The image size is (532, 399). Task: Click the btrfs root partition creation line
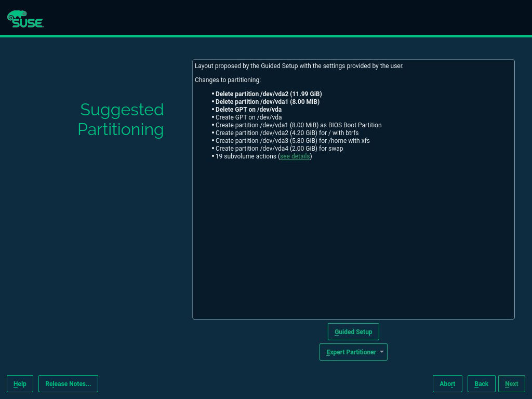tap(287, 133)
